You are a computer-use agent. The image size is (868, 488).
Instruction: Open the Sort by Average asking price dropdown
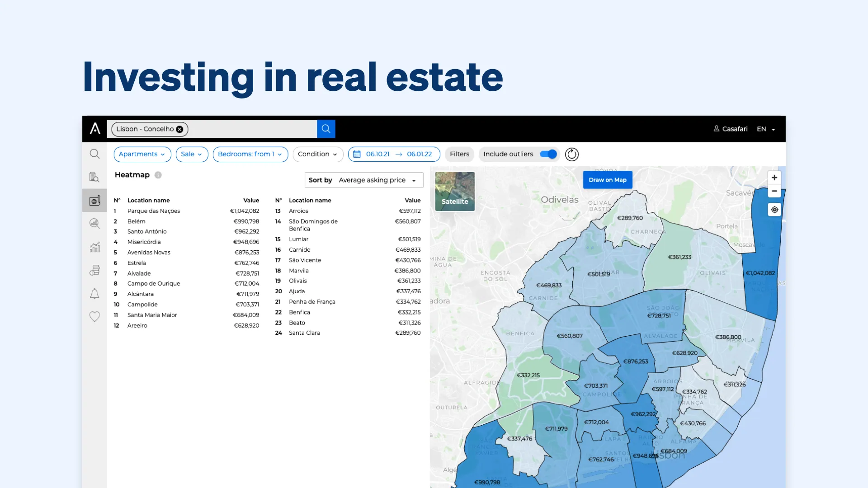coord(364,180)
